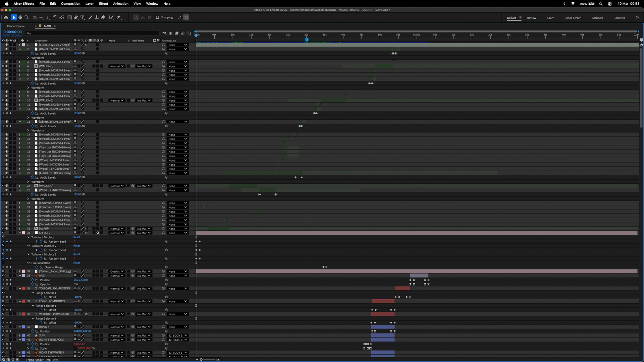Select the Type tool

[x=82, y=17]
